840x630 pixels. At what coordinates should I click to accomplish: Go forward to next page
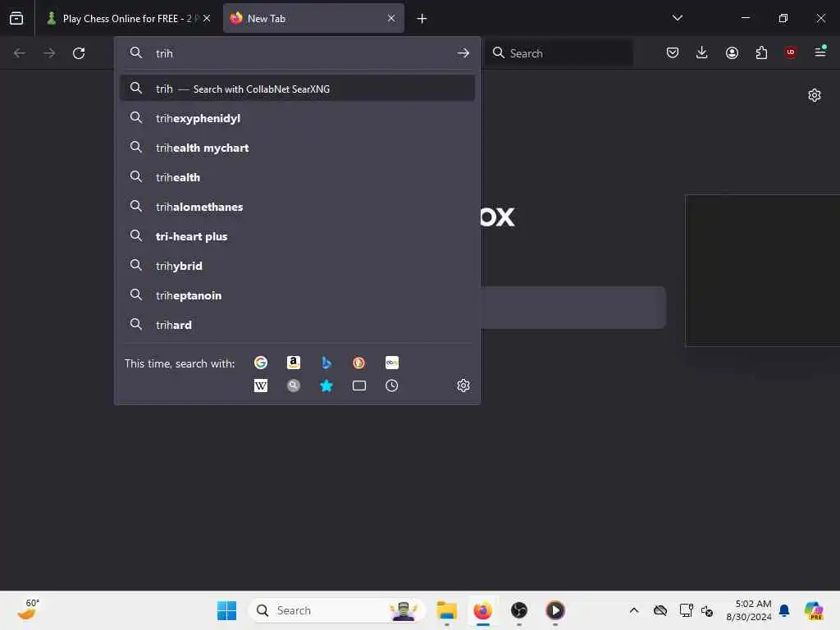click(49, 53)
